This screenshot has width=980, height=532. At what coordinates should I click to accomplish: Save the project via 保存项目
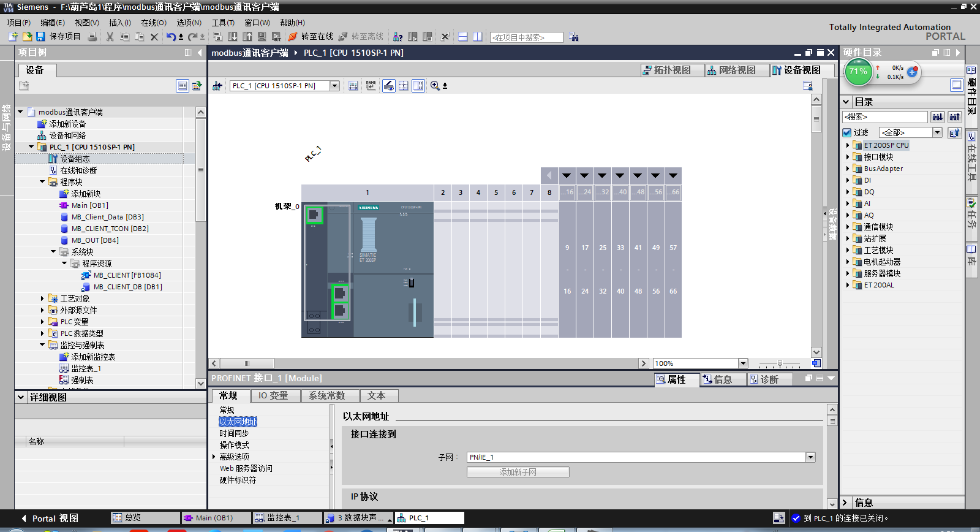coord(59,37)
